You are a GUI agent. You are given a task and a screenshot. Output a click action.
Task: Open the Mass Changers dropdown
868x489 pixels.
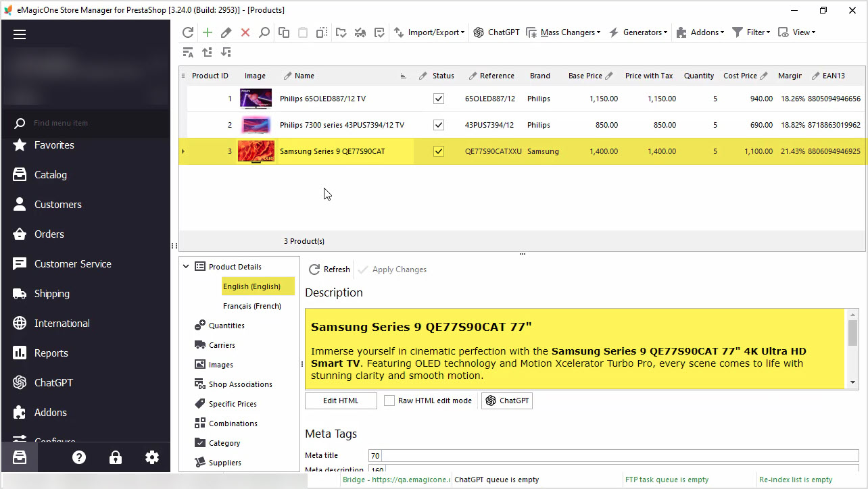click(x=563, y=32)
